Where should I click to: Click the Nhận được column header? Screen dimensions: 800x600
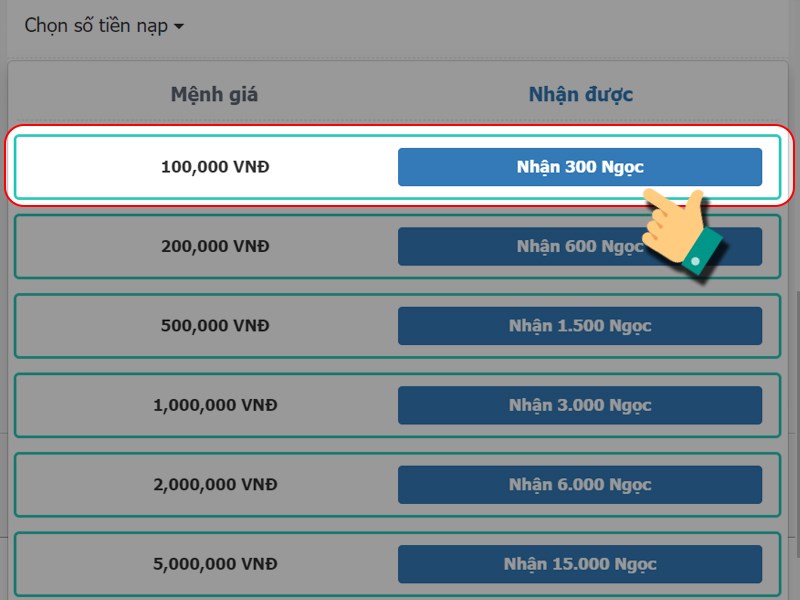580,95
